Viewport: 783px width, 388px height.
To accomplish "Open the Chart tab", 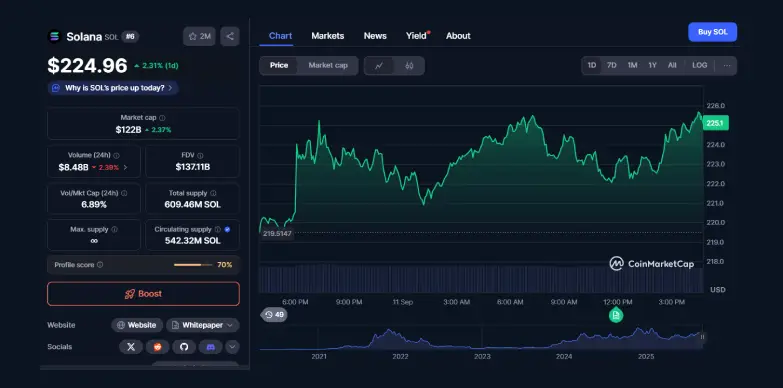I will [x=280, y=36].
